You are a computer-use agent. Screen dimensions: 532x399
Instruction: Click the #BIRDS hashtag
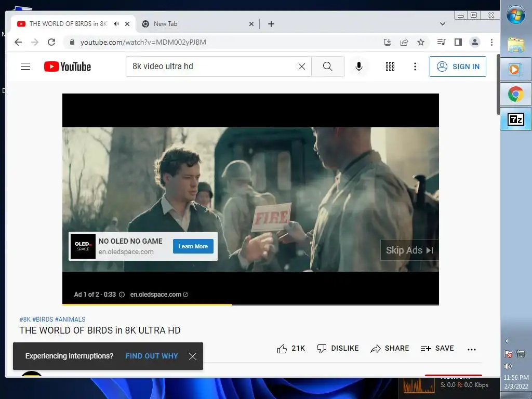[x=43, y=320]
